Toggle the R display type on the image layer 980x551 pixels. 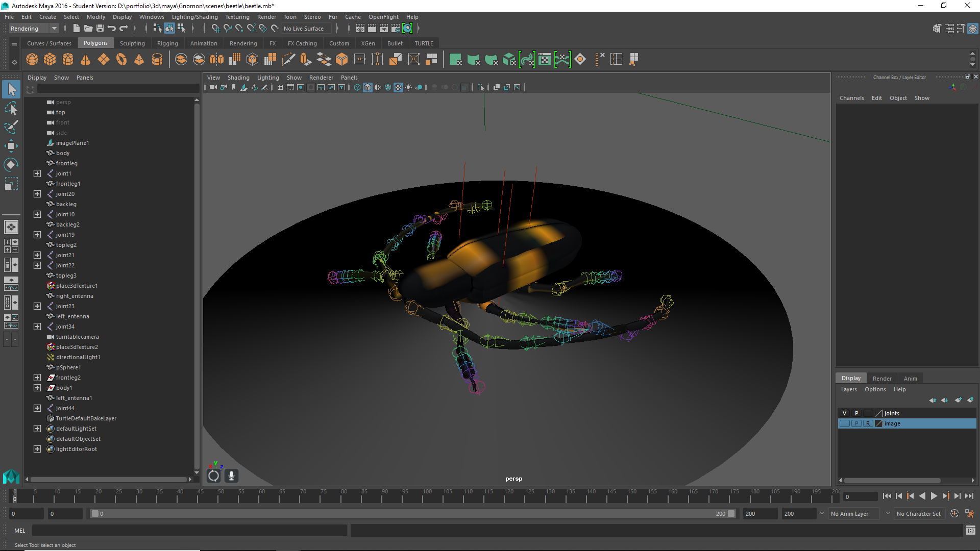(868, 423)
